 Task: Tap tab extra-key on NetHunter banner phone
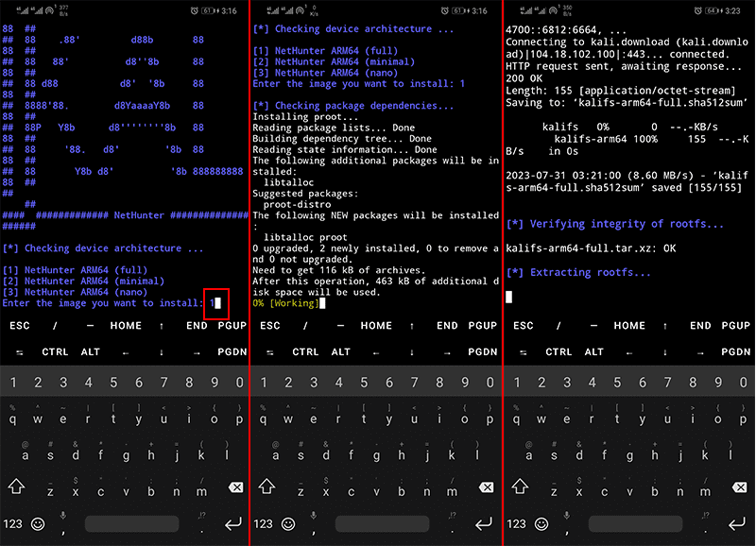[19, 352]
